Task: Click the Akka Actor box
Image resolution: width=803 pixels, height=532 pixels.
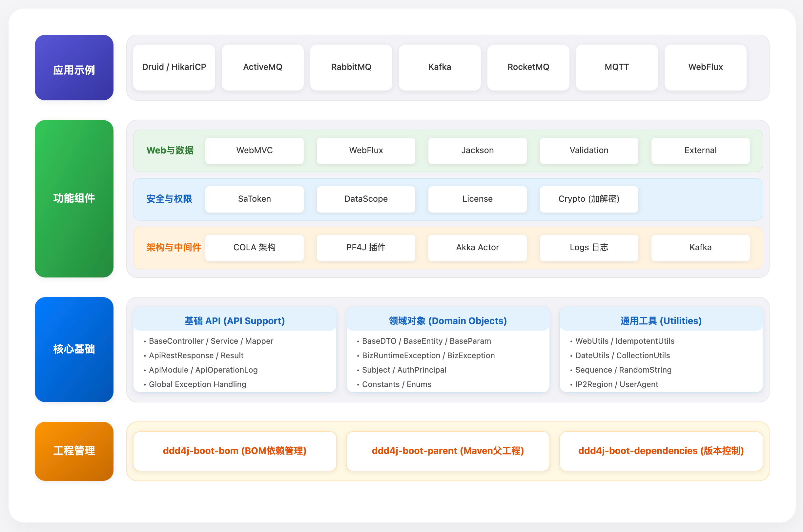Action: [x=477, y=248]
